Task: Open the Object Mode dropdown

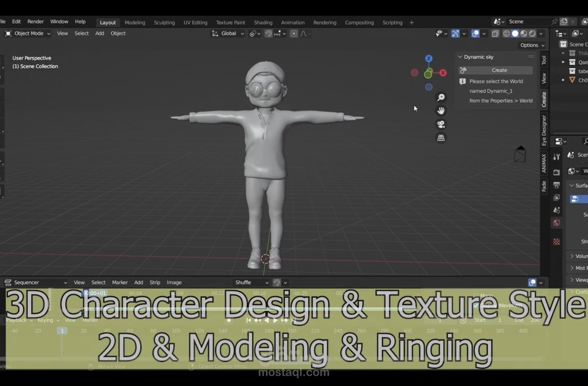Action: pos(28,33)
